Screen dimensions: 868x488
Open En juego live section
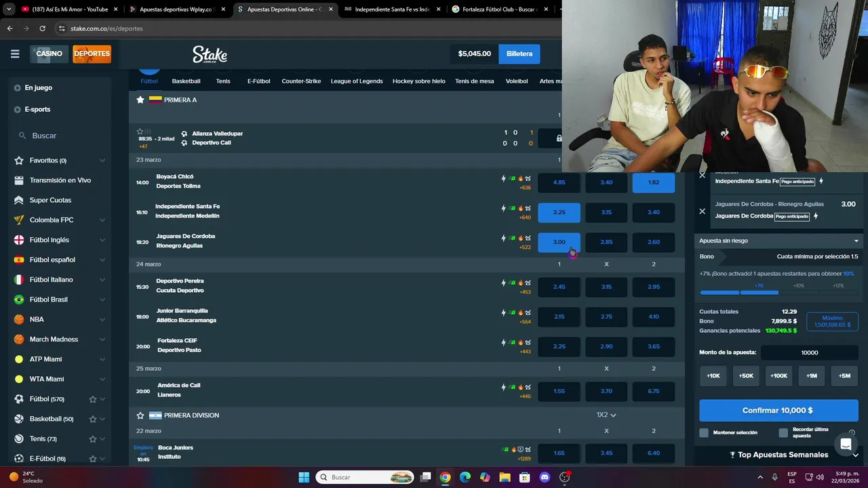[38, 87]
